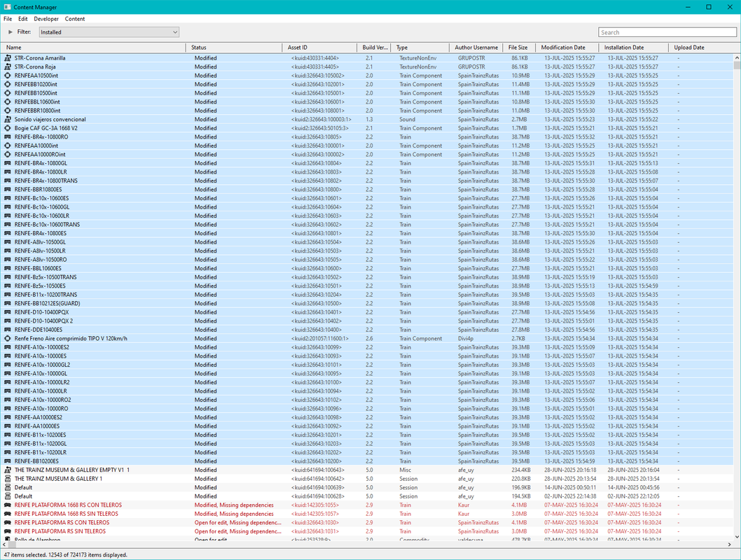741x560 pixels.
Task: Expand the filter panel disclosure triangle
Action: click(x=11, y=32)
